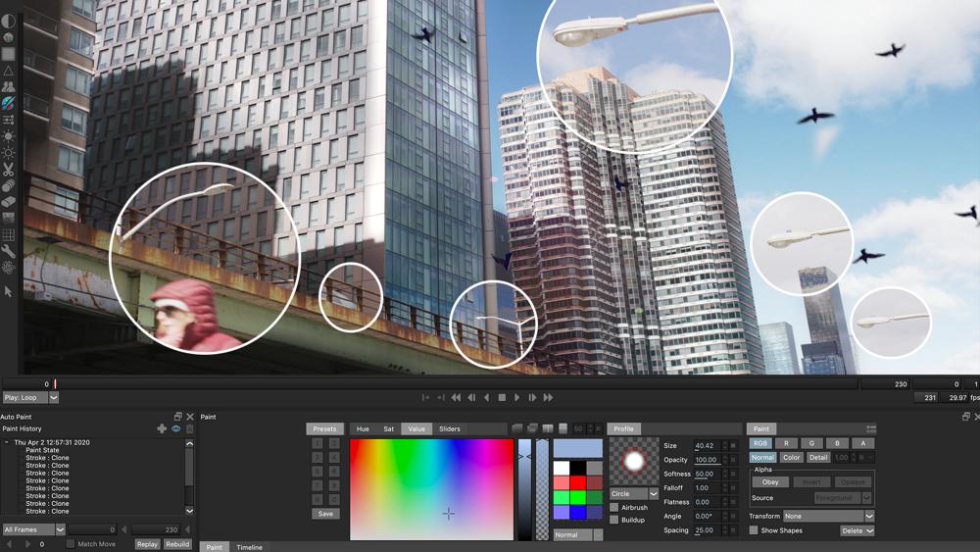Toggle the Paint History eye visibility icon
Viewport: 980px width, 552px height.
click(x=176, y=428)
